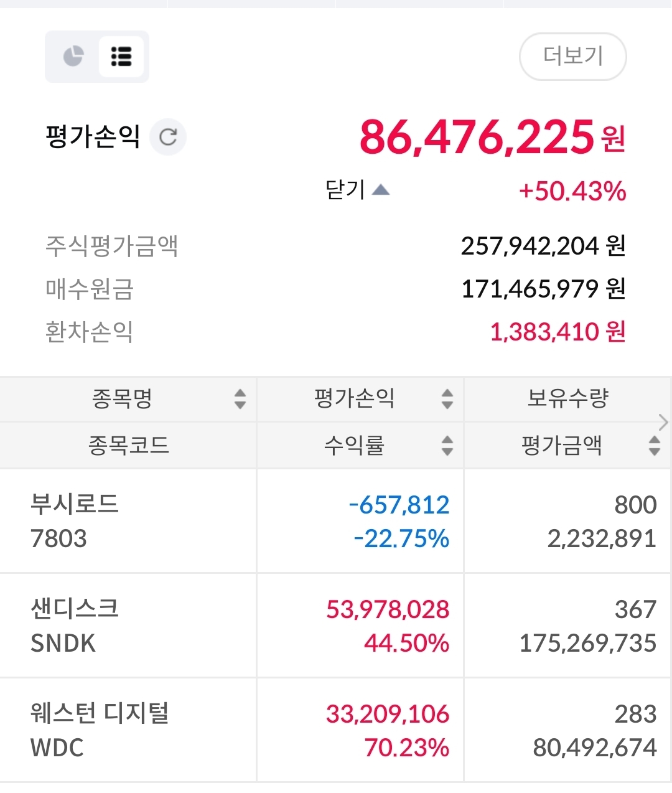Tap the 86,476,225 total profit amount
Screen dimensions: 672x793
tap(477, 137)
